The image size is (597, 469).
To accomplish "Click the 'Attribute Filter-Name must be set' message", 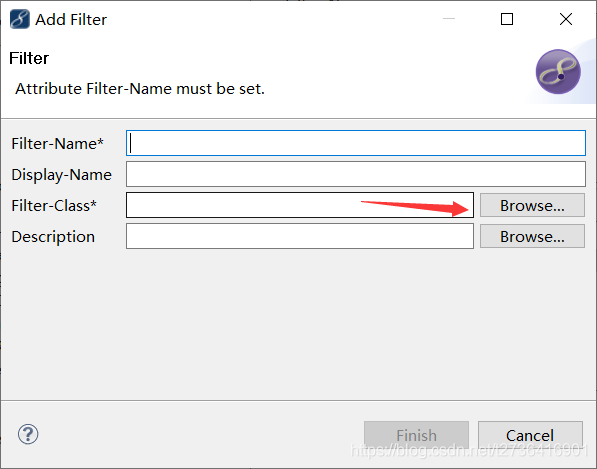I will pos(140,89).
